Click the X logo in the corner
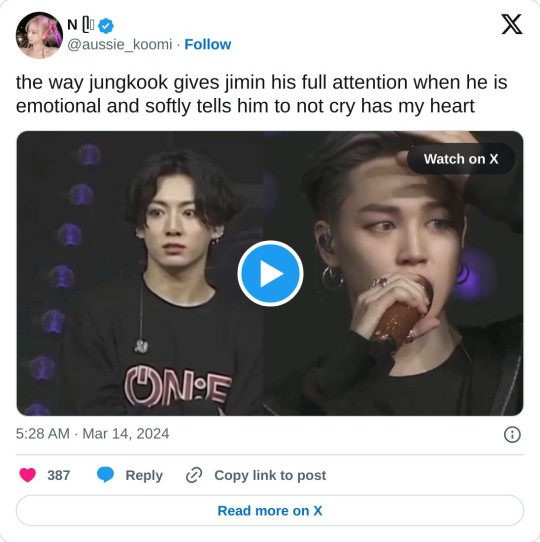 (512, 24)
